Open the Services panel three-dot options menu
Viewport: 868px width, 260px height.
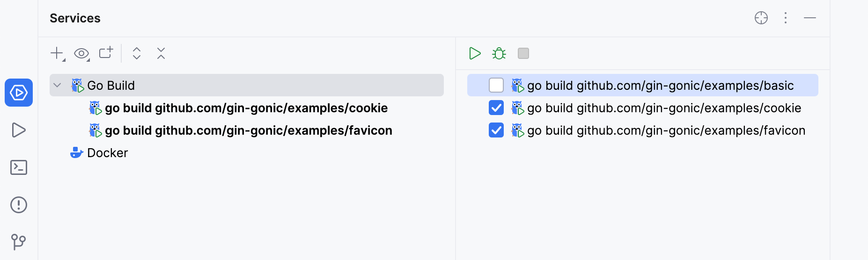pyautogui.click(x=786, y=18)
